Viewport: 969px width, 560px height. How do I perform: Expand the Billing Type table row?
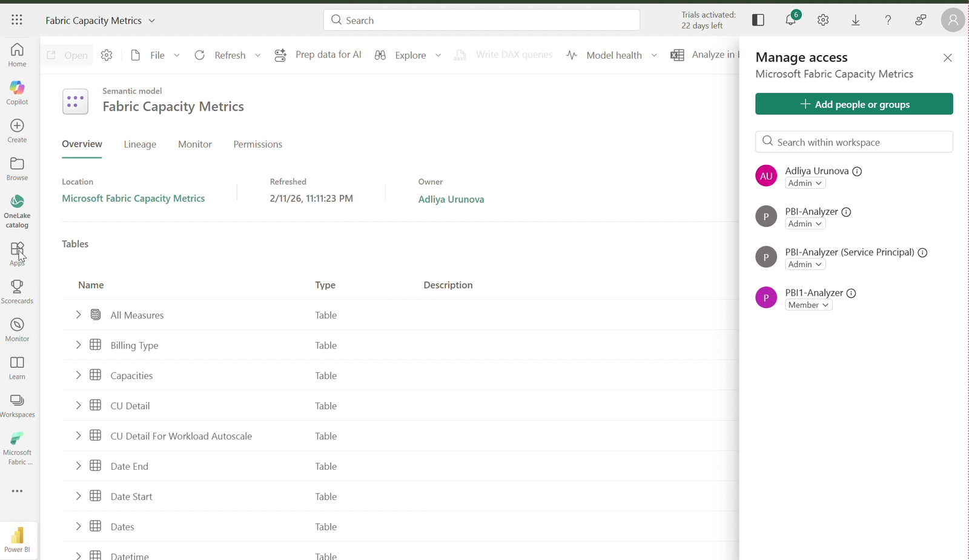pyautogui.click(x=78, y=344)
